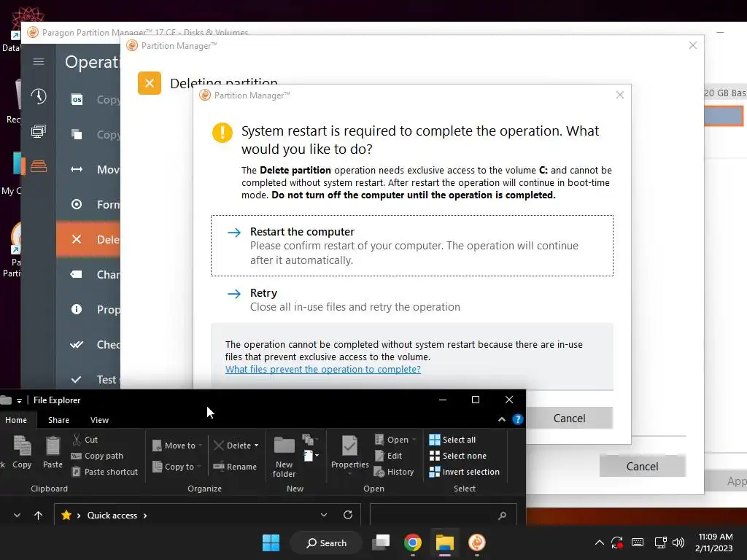Click Select all in File Explorer
The height and width of the screenshot is (560, 747).
[452, 440]
